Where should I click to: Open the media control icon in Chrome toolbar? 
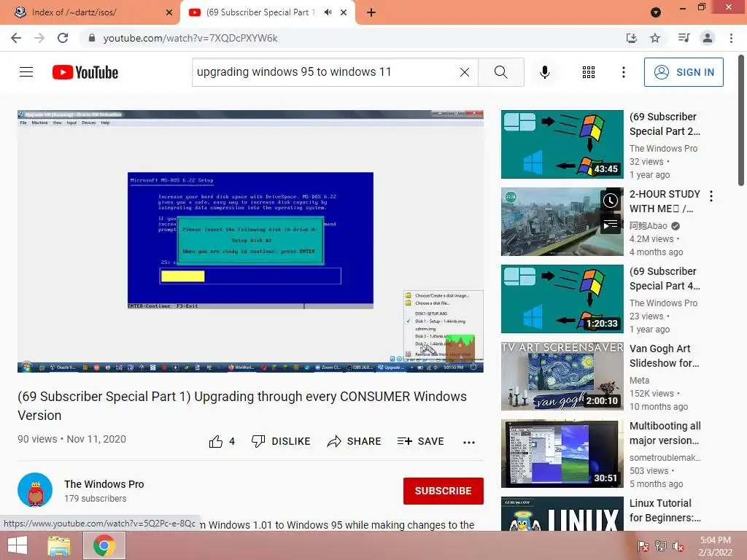click(684, 38)
